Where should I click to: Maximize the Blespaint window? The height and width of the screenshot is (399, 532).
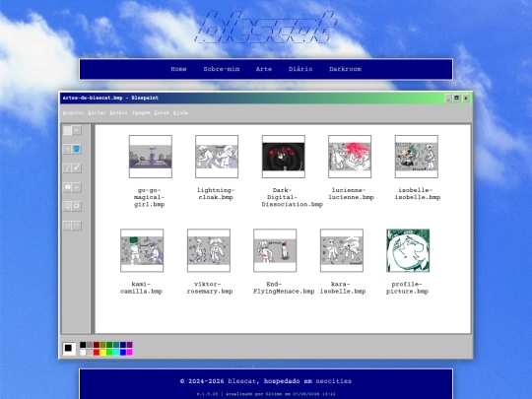(x=457, y=99)
